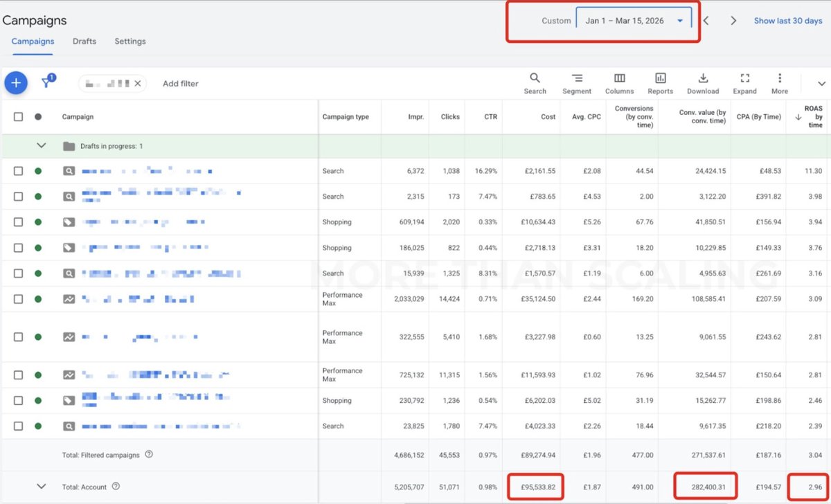Viewport: 831px width, 504px height.
Task: Tick checkbox for campaign with 609,194 impressions
Action: pyautogui.click(x=18, y=222)
